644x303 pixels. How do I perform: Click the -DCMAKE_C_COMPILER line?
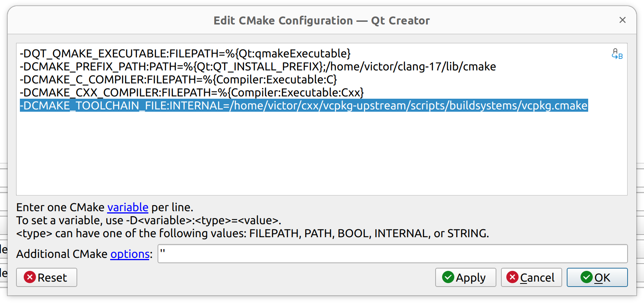click(x=178, y=80)
